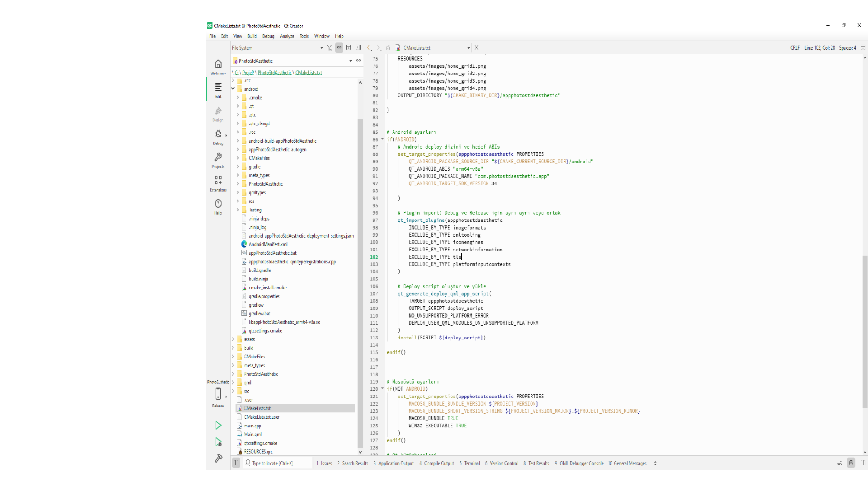Split the sidebar view

click(x=349, y=47)
